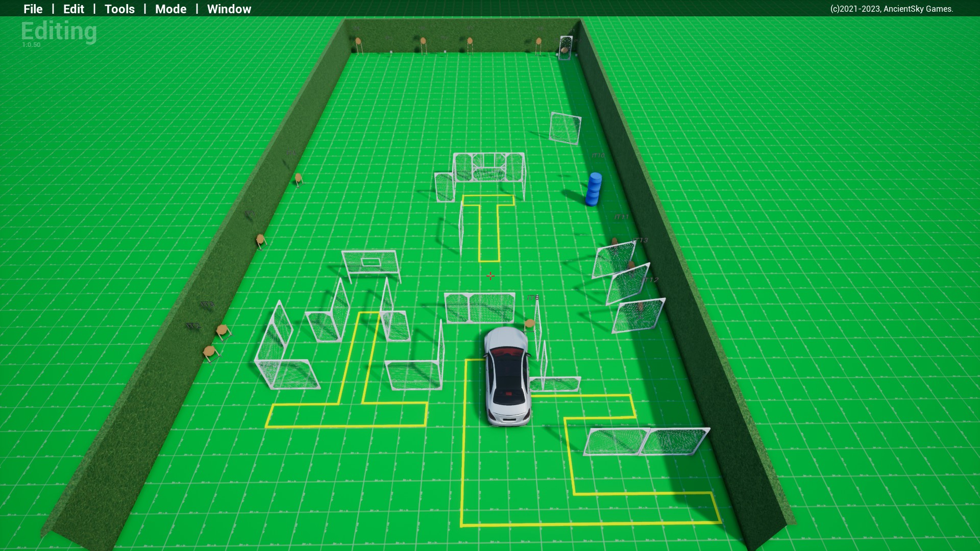Screen dimensions: 980x551
Task: Click the Editing mode label
Action: 59,31
